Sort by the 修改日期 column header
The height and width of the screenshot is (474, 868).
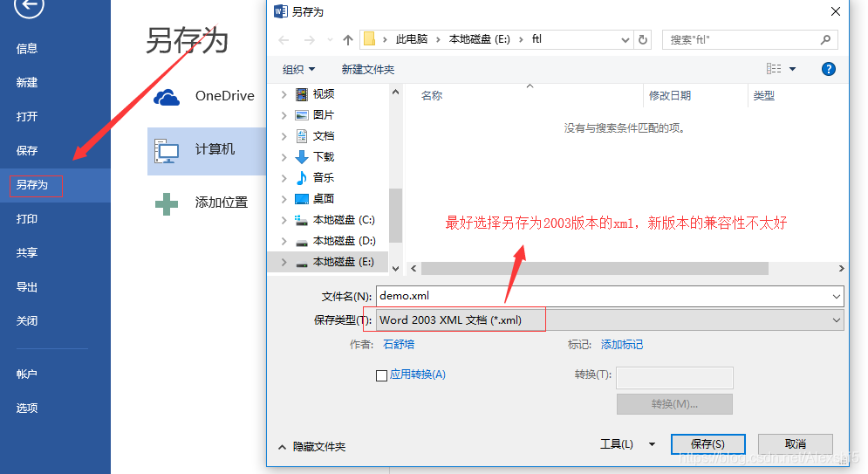tap(670, 96)
